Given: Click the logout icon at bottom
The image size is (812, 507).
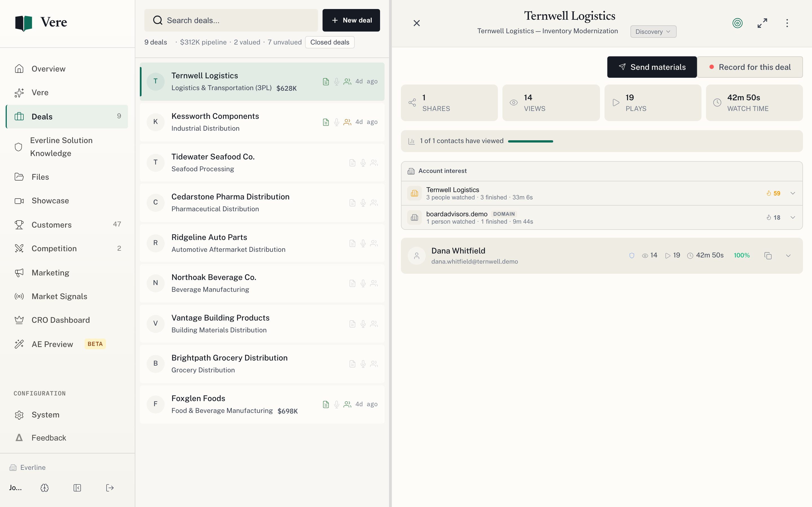Looking at the screenshot, I should click(x=110, y=488).
